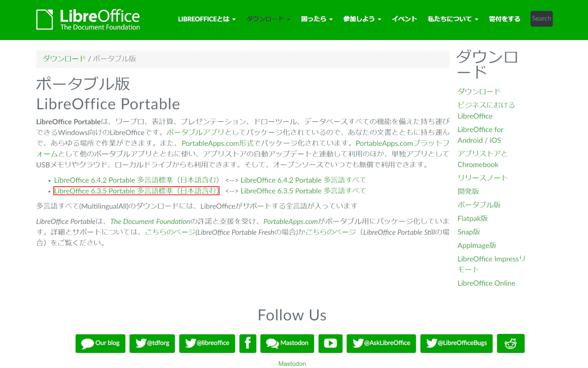This screenshot has width=588, height=368.
Task: Click the Facebook icon button
Action: click(248, 343)
